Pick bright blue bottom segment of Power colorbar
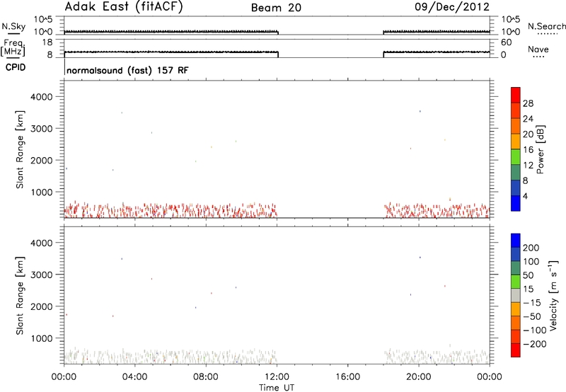566x392 pixels. point(516,203)
